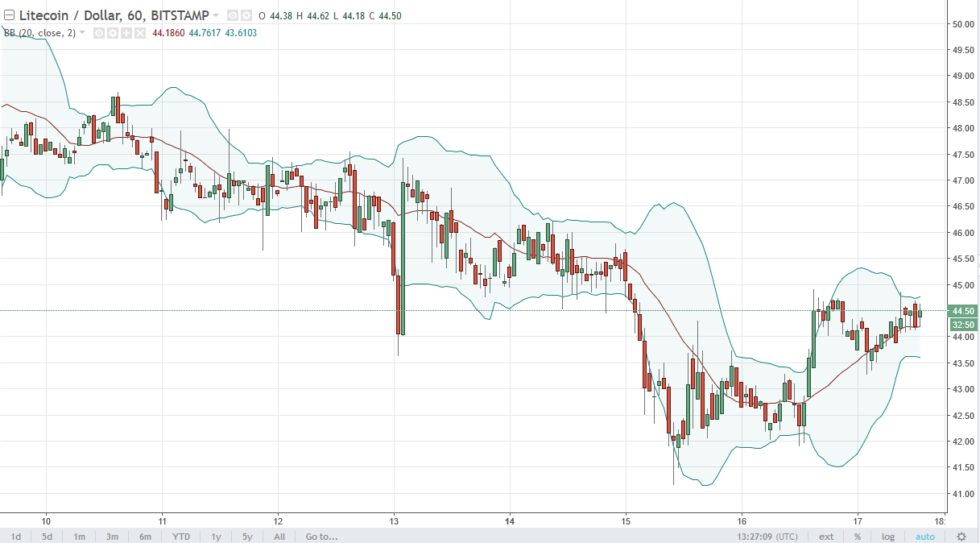Toggle the % percentage scale

pyautogui.click(x=858, y=537)
